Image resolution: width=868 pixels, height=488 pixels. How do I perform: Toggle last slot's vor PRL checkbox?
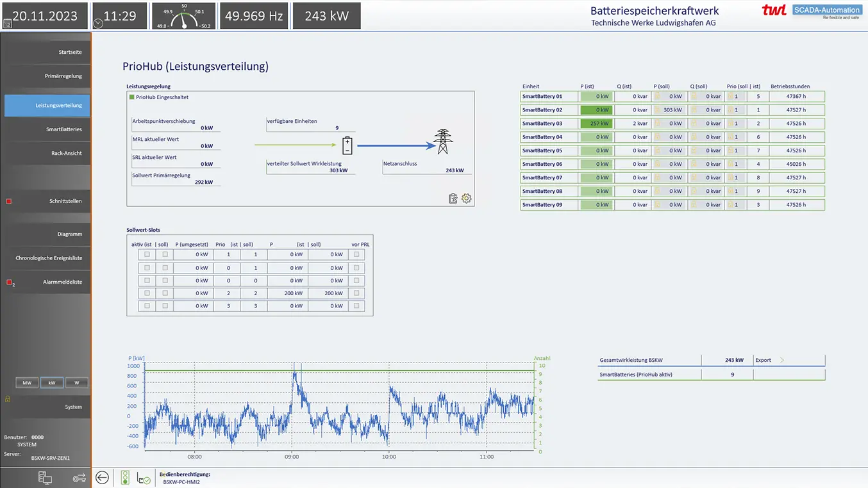point(356,305)
